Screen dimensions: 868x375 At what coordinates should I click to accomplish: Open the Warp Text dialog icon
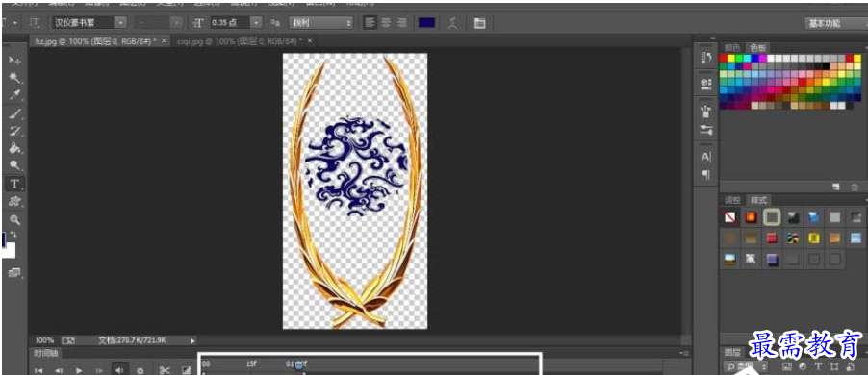tap(453, 23)
